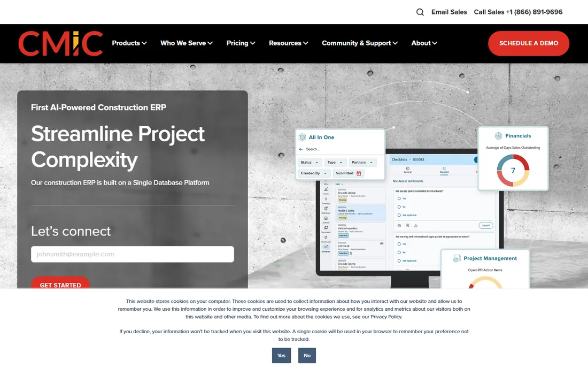Click the Days Sales Outstanding donut chart
The height and width of the screenshot is (368, 588).
click(513, 171)
